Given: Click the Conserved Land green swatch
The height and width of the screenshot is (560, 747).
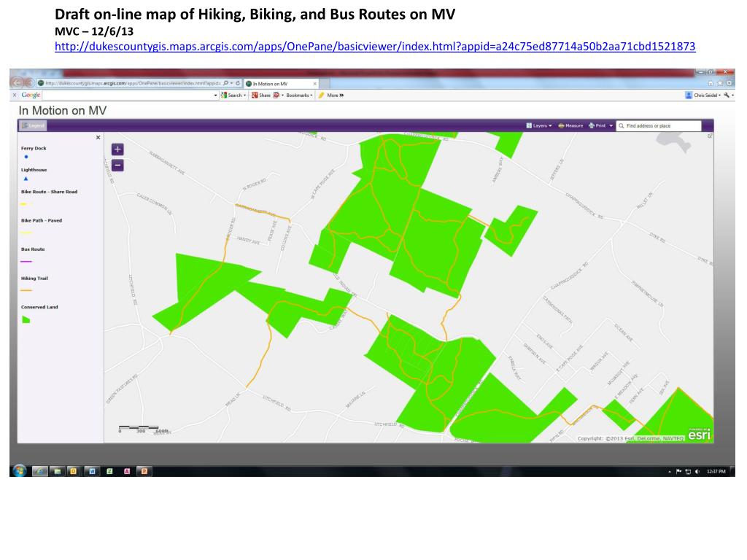Looking at the screenshot, I should click(x=26, y=319).
